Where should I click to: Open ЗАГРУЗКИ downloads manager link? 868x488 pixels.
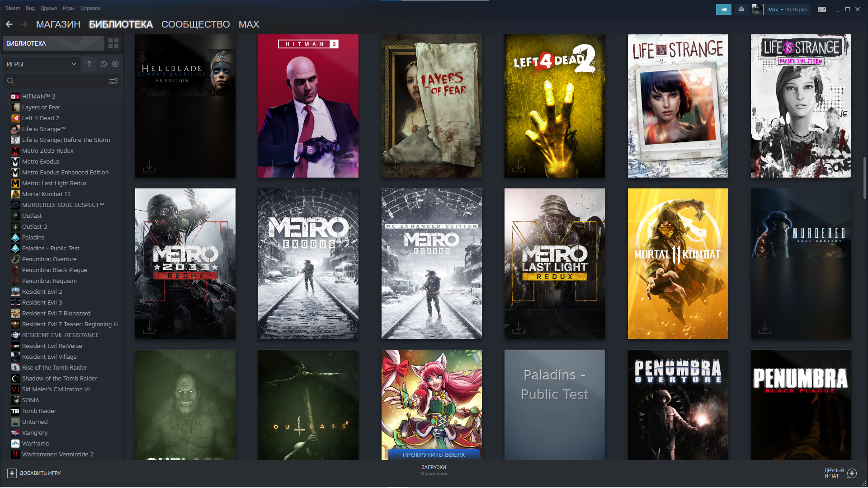click(433, 467)
